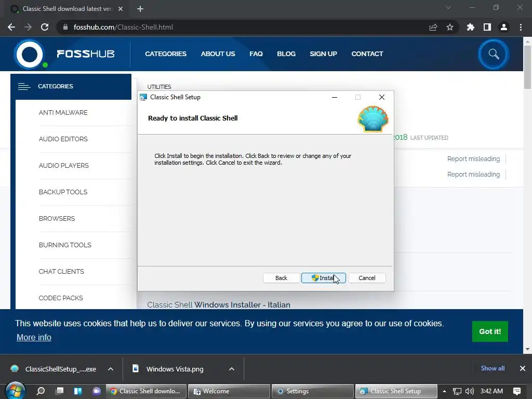The image size is (532, 399).
Task: Select the AUDIO EDITORS category
Action: [x=63, y=139]
